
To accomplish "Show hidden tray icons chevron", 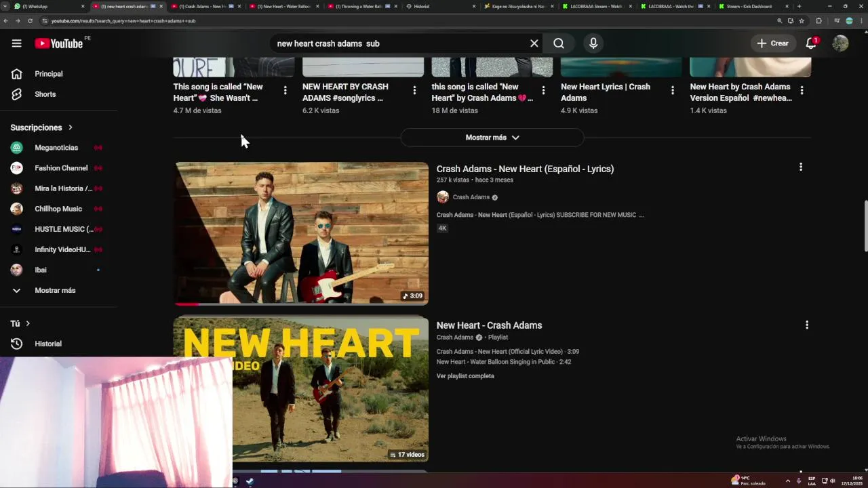I will coord(788,481).
